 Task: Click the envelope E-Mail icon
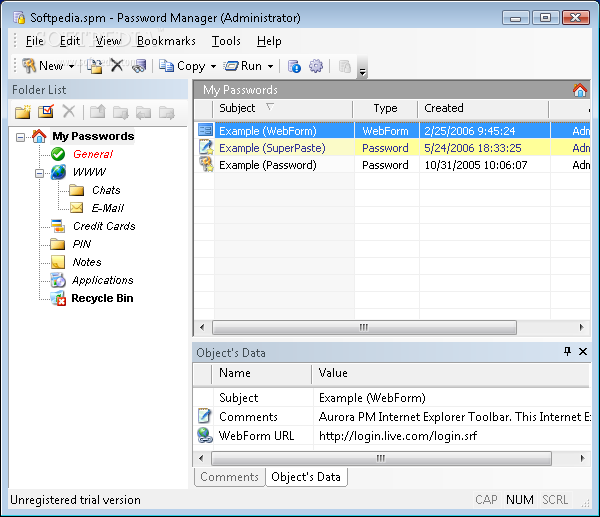(x=77, y=208)
